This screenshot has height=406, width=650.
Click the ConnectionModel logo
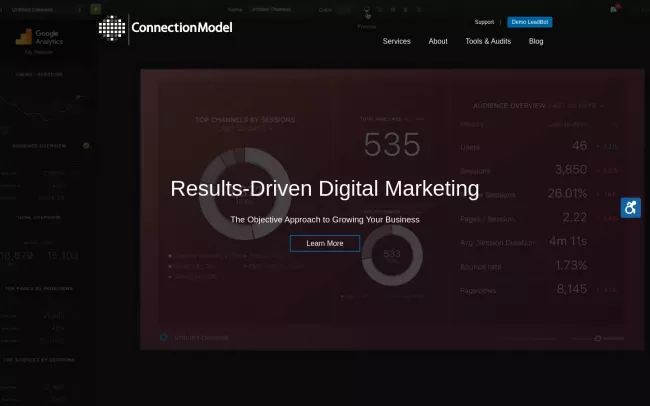click(x=166, y=27)
